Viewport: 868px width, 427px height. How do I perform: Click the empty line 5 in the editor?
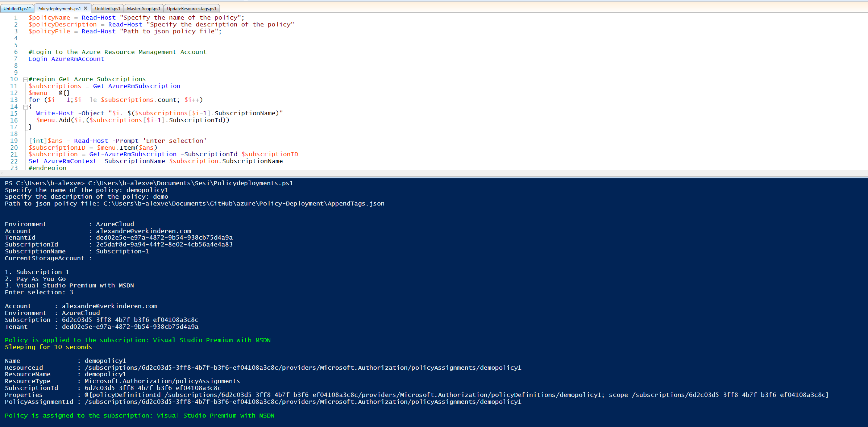pyautogui.click(x=145, y=45)
